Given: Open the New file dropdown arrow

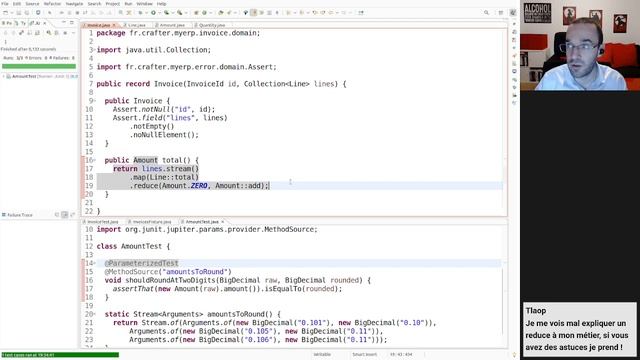Looking at the screenshot, I should point(11,13).
